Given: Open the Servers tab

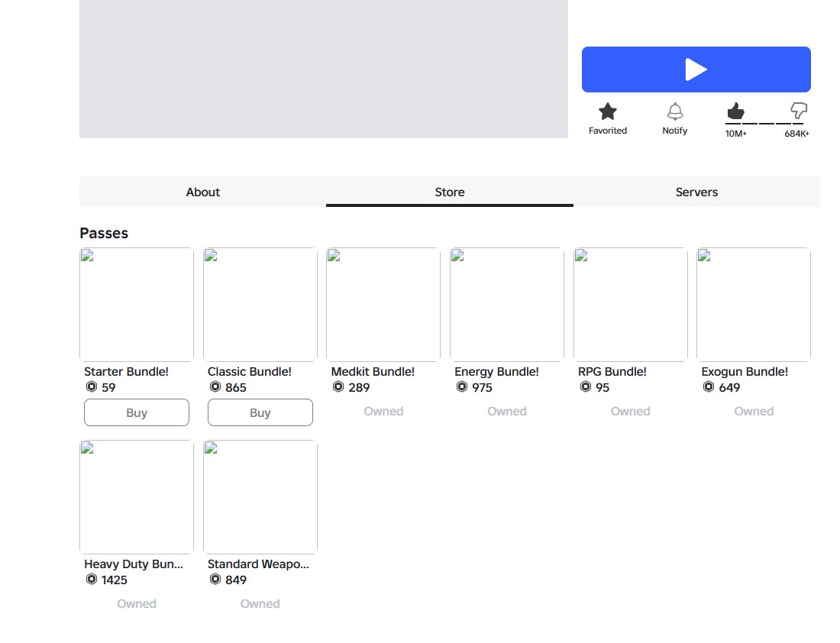Looking at the screenshot, I should (696, 192).
